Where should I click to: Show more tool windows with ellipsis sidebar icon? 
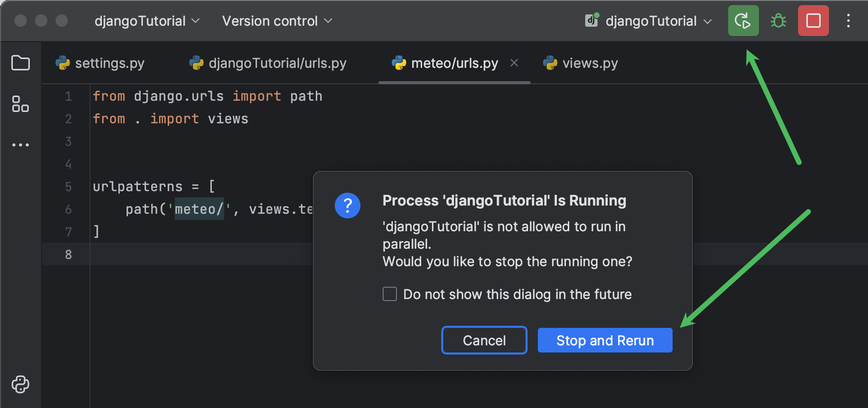[x=20, y=144]
